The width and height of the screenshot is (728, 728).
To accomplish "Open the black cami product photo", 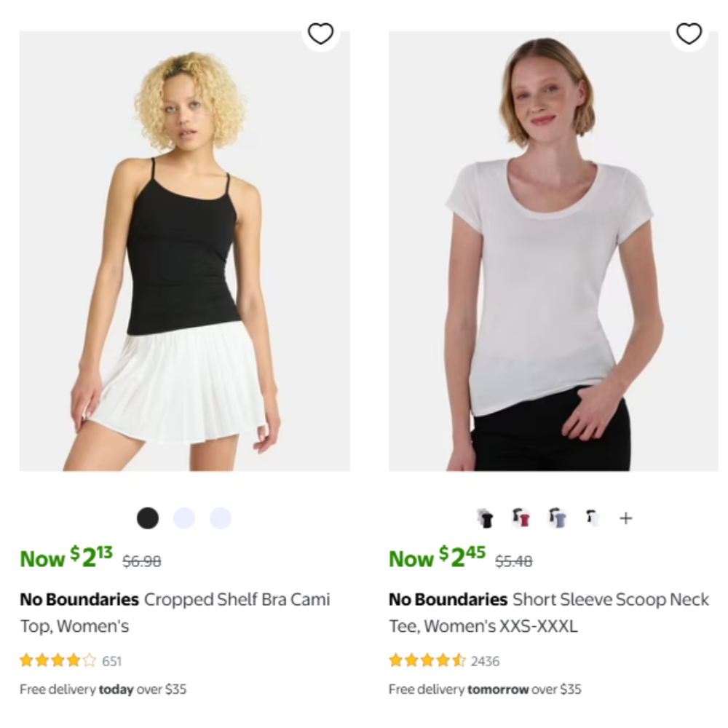I will (184, 251).
